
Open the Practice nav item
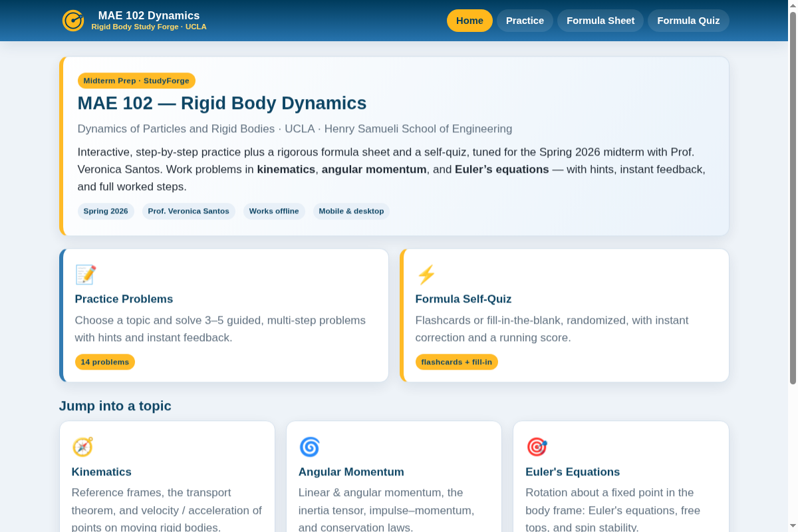525,21
